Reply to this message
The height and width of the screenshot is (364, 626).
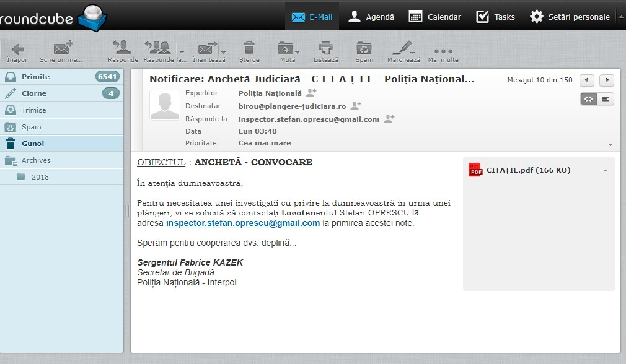[x=122, y=50]
